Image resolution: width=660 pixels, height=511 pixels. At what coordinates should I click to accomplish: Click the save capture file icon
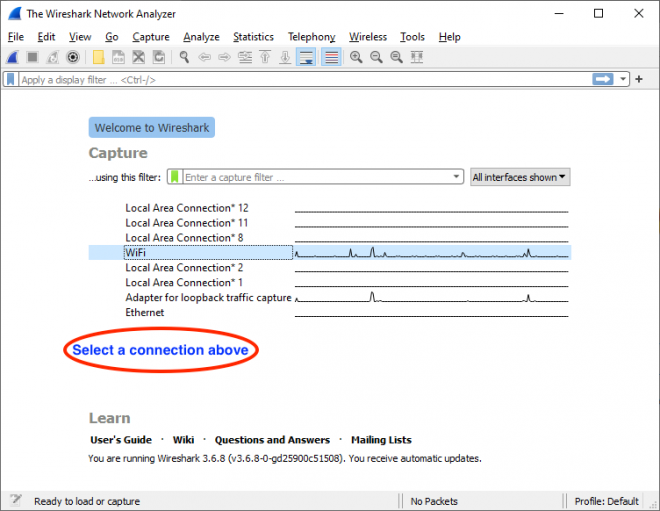[118, 57]
